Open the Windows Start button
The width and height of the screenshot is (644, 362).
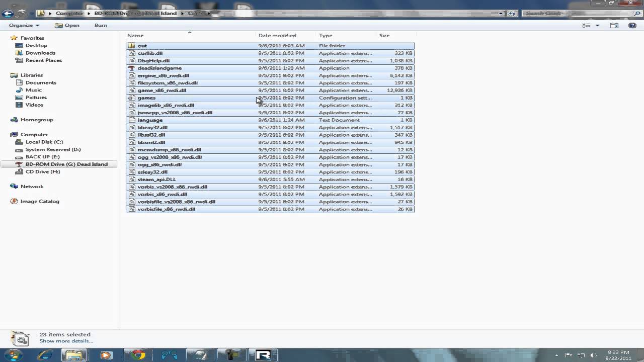[13, 355]
